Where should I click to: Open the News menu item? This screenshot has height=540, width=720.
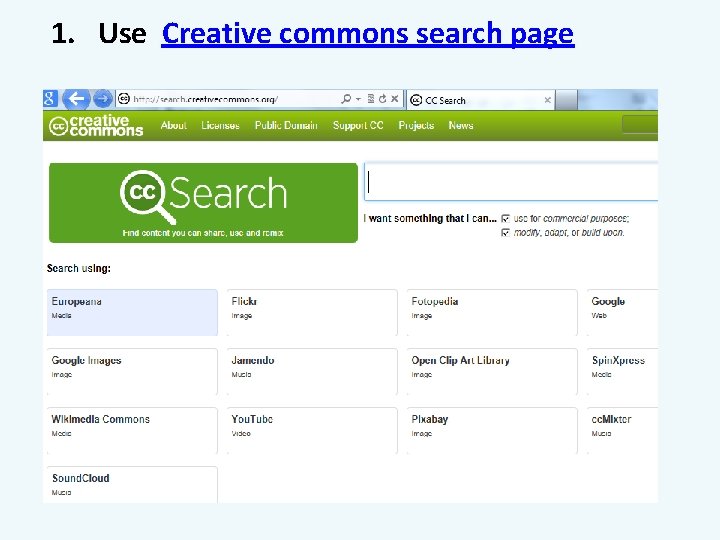tap(461, 125)
